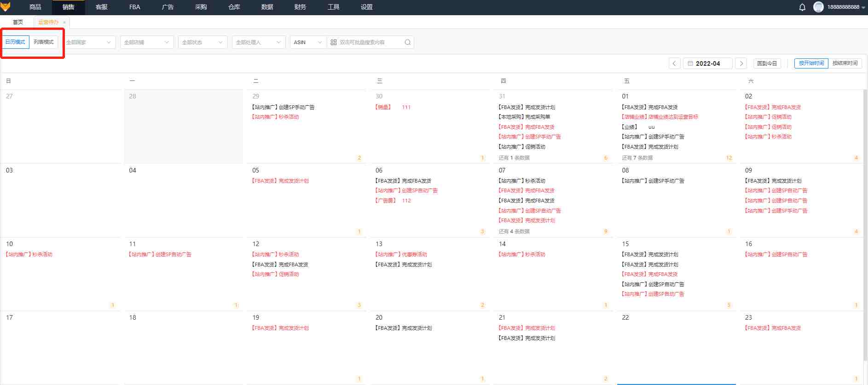Click the user avatar picture
This screenshot has height=385, width=868.
(818, 7)
